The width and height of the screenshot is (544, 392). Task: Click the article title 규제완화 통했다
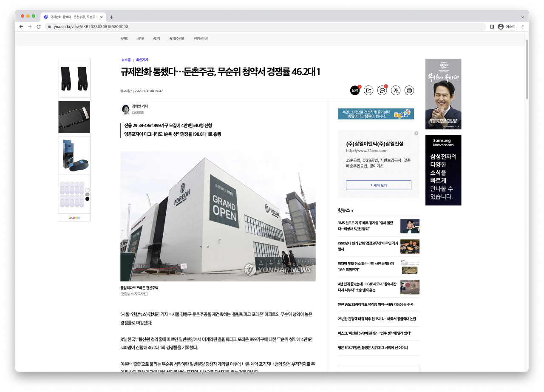click(x=220, y=72)
